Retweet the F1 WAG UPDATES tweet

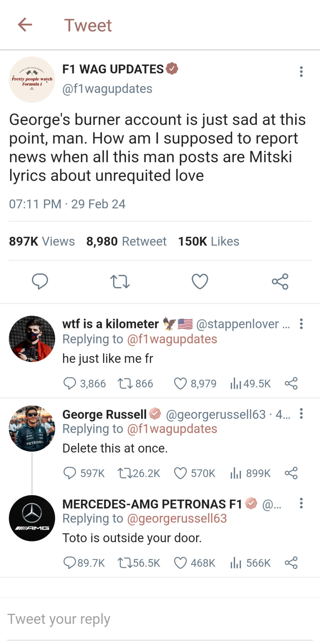tap(120, 281)
